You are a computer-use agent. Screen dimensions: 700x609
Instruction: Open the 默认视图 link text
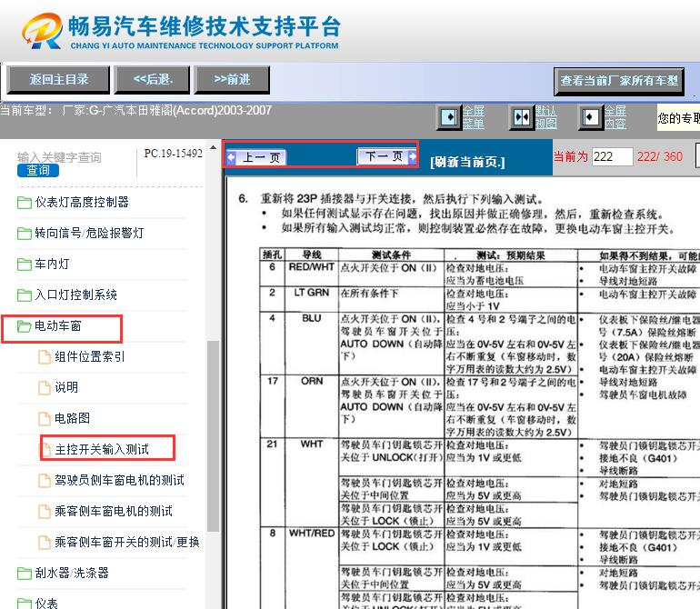[x=545, y=117]
